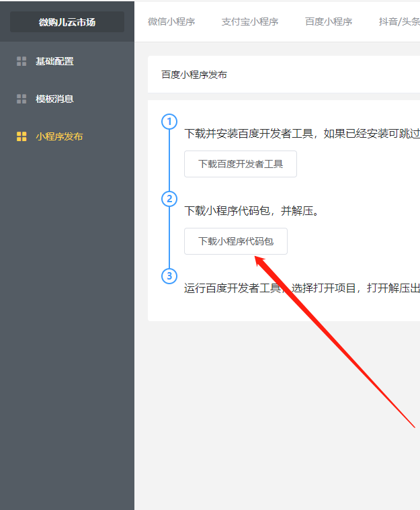420x510 pixels.
Task: Switch to the 百度小程序 tab
Action: [329, 22]
